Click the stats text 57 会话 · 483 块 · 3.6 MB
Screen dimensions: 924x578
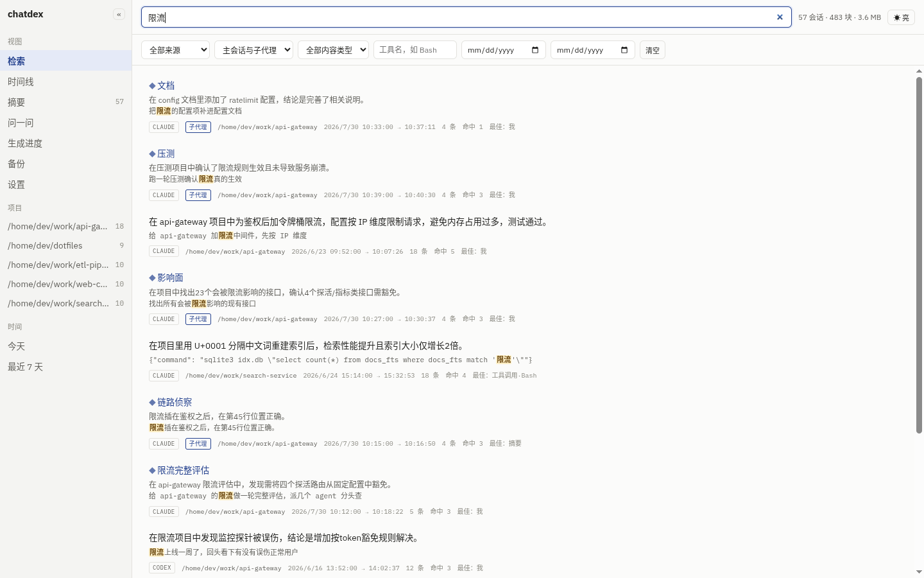click(839, 17)
